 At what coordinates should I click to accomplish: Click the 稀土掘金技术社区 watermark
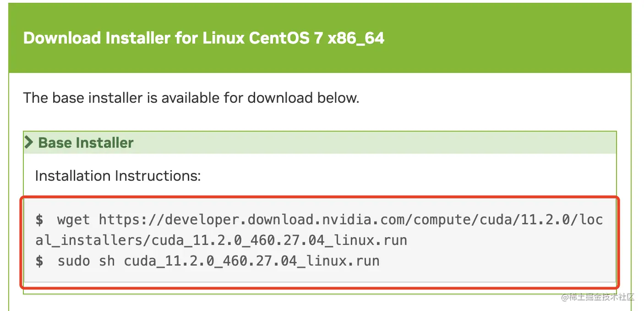[x=598, y=296]
